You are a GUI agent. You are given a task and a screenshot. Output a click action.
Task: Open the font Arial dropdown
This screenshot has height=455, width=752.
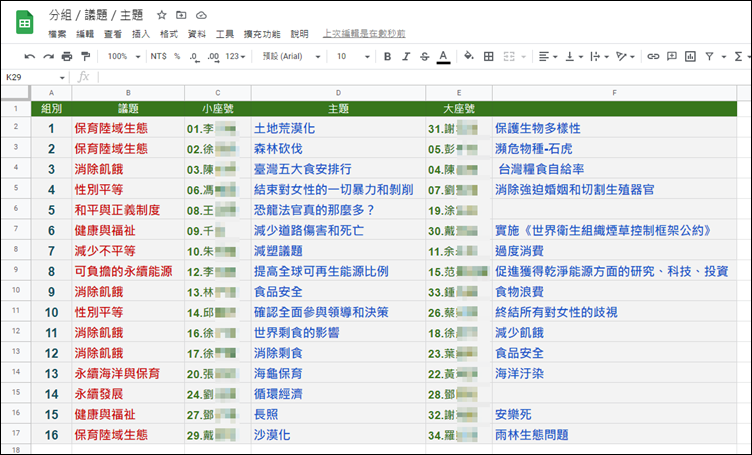[291, 57]
